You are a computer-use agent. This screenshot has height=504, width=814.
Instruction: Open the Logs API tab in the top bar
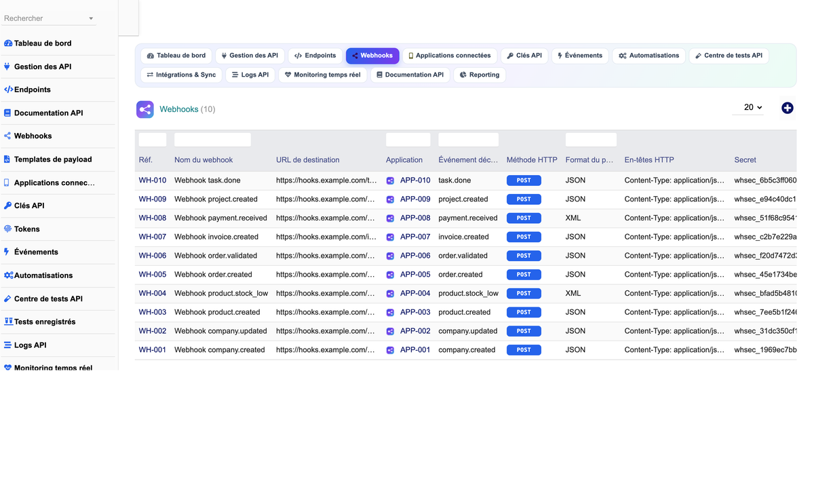click(x=250, y=75)
